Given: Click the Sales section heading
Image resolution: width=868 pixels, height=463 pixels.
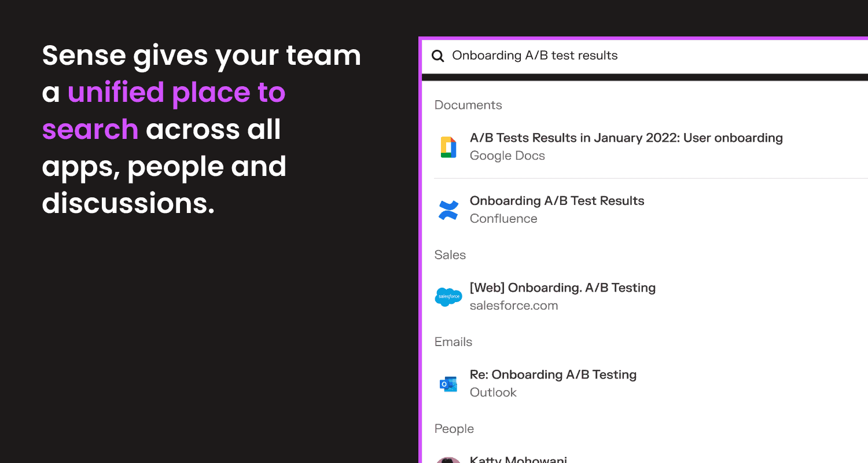Looking at the screenshot, I should 450,255.
